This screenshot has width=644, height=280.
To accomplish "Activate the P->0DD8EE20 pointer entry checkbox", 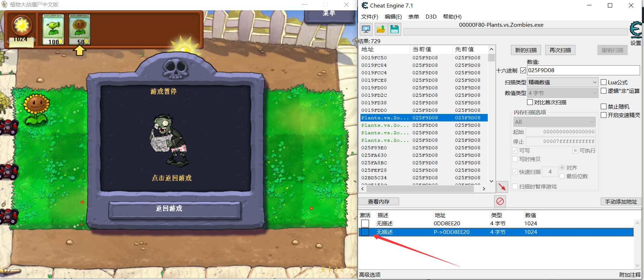I will coord(365,232).
